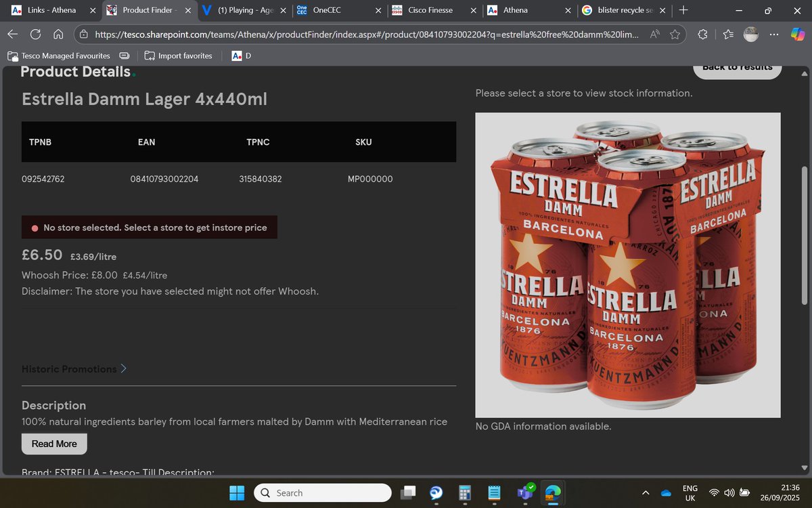Go back using browser back arrow
The image size is (812, 508).
[x=13, y=35]
